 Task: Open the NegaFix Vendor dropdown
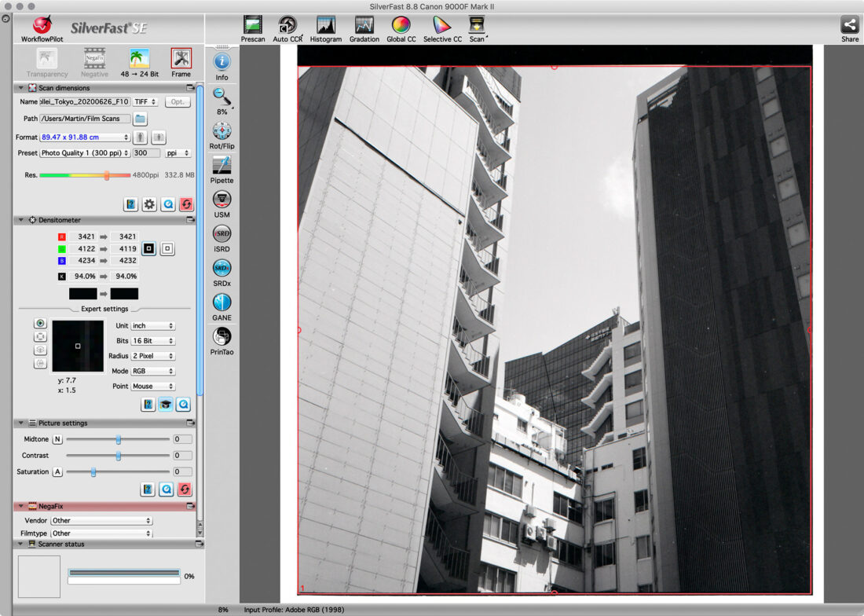101,520
